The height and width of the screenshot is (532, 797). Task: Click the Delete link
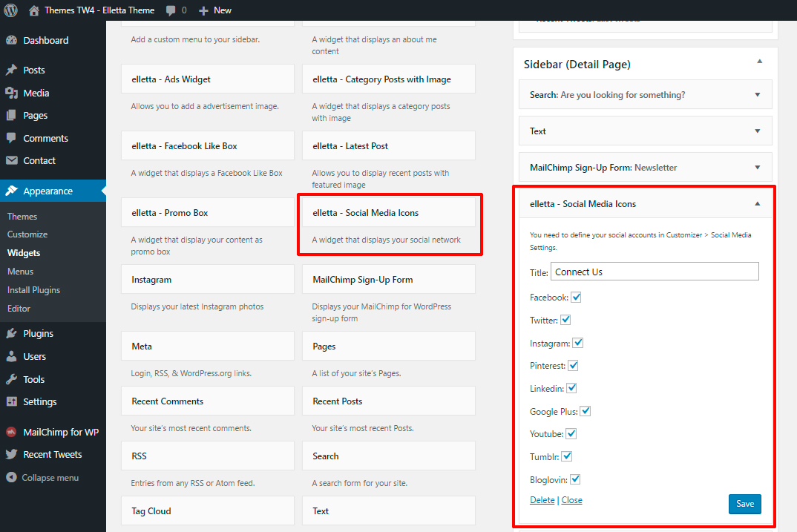tap(542, 500)
